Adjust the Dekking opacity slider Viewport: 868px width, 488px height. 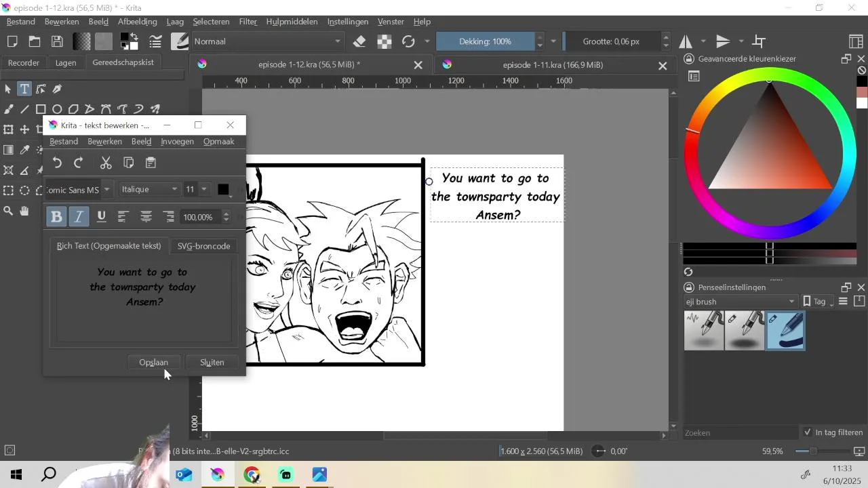[x=485, y=41]
